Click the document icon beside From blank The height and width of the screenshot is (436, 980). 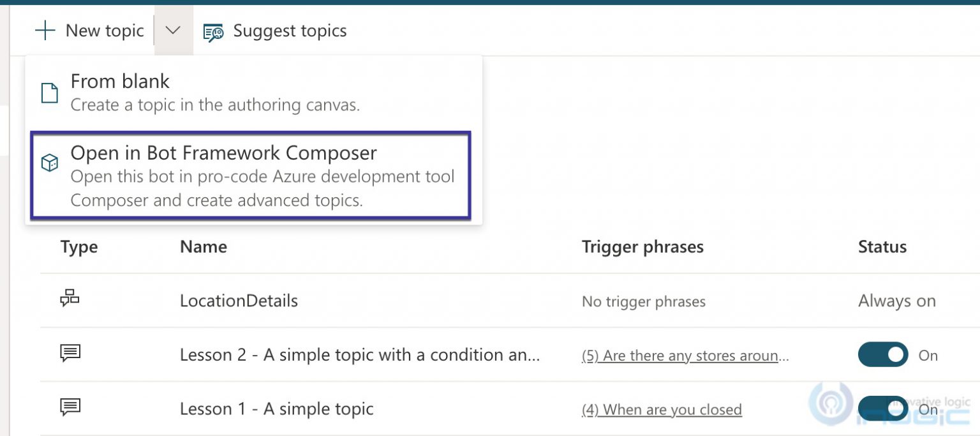click(49, 93)
